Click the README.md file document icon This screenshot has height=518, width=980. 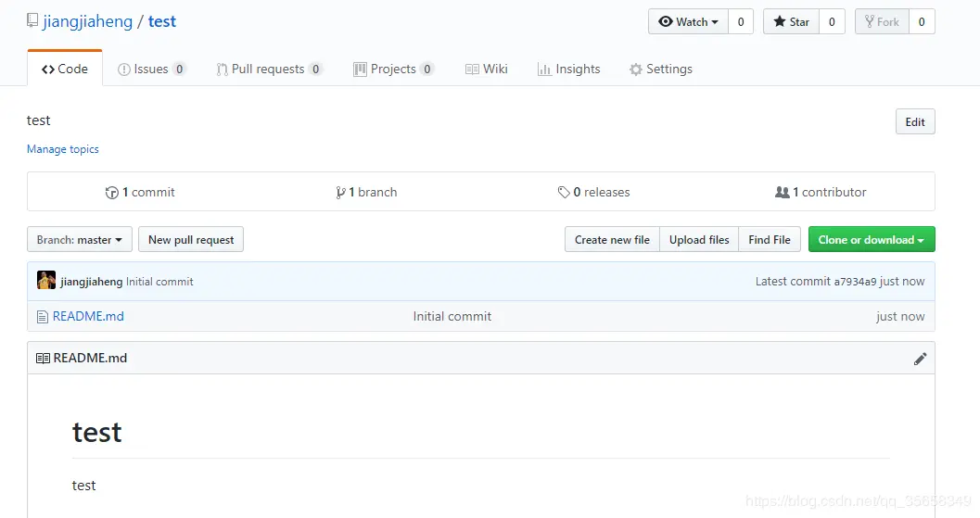coord(43,317)
